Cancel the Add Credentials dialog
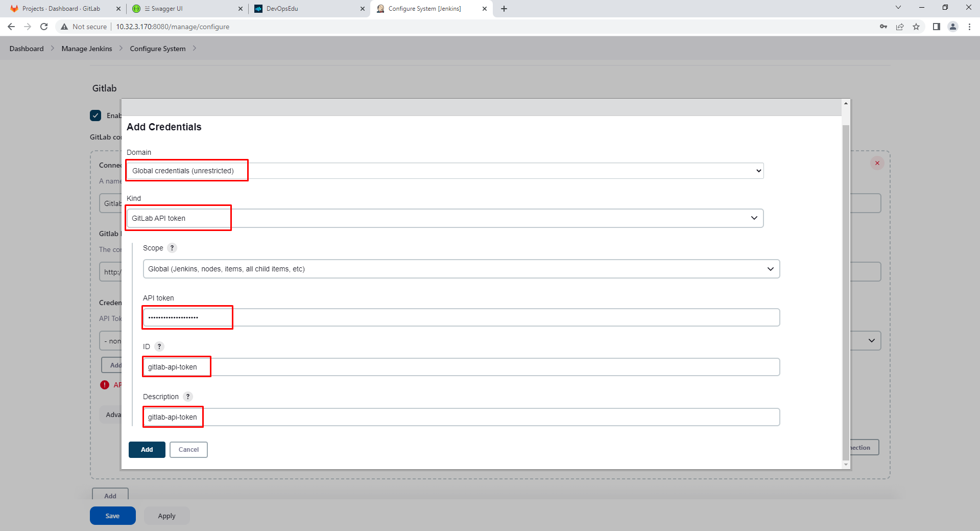 [188, 450]
